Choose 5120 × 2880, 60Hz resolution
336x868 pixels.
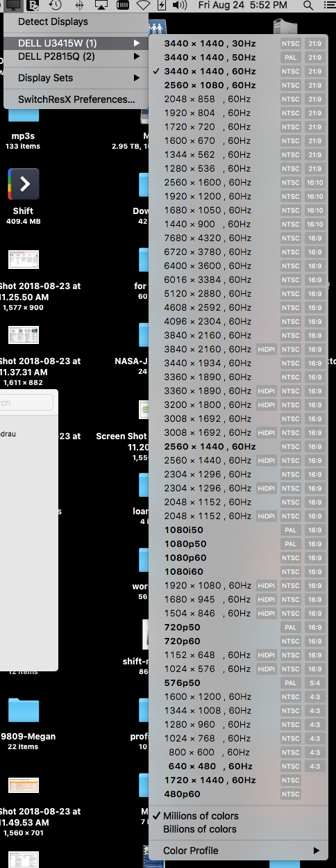[x=238, y=293]
